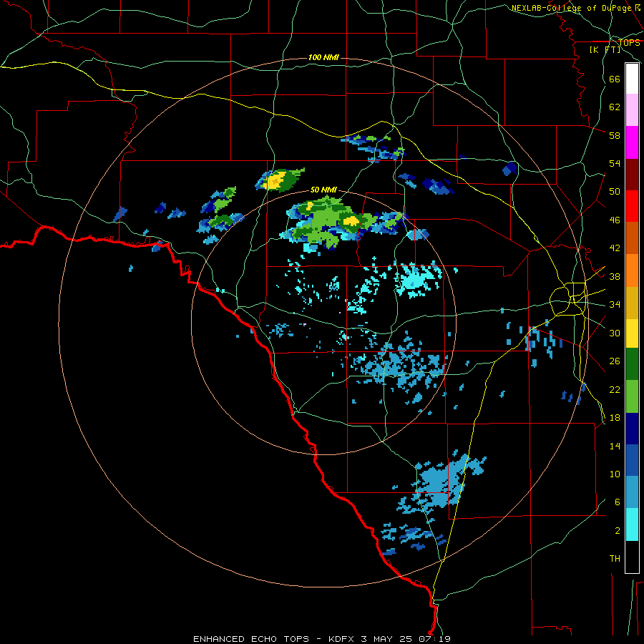Click the '50 NMI' range ring label
The width and height of the screenshot is (644, 644).
pyautogui.click(x=323, y=190)
